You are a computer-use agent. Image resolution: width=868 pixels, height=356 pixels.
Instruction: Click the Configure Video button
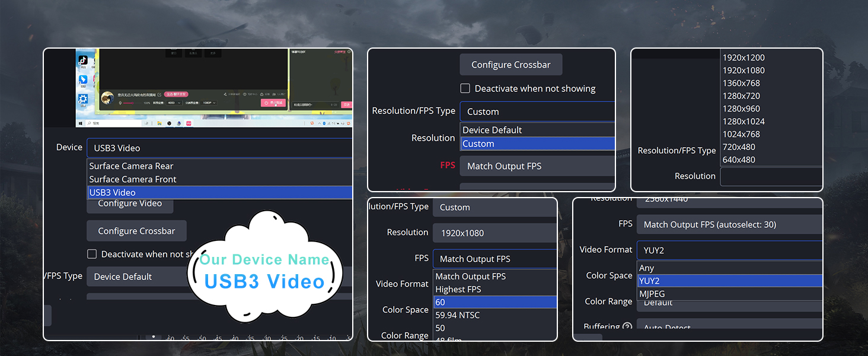tap(130, 204)
